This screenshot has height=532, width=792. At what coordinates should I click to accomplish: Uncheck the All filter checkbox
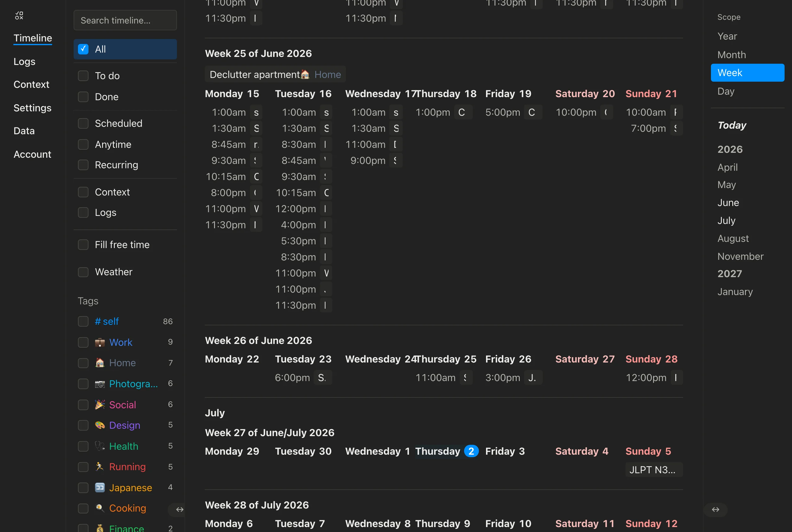(83, 49)
